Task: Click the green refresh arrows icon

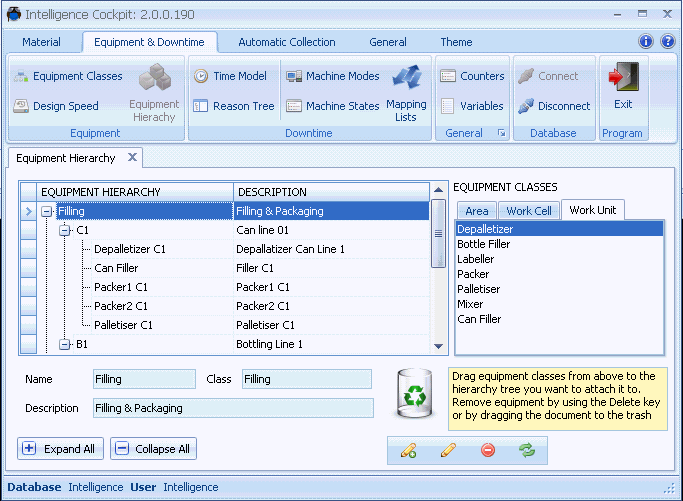Action: tap(527, 450)
